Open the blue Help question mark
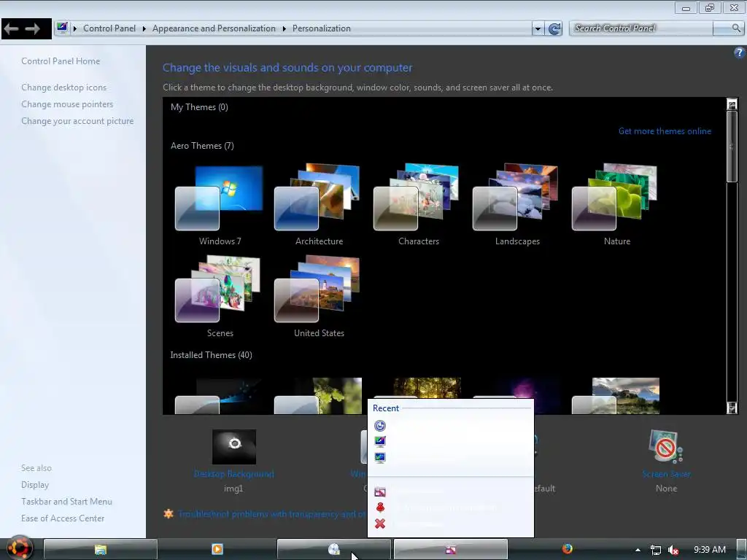 [x=740, y=52]
